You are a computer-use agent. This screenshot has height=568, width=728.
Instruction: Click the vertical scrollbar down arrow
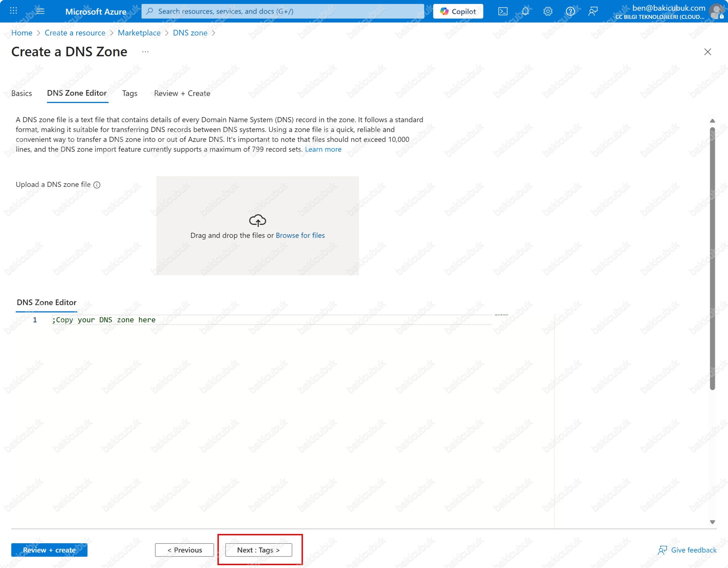[712, 522]
